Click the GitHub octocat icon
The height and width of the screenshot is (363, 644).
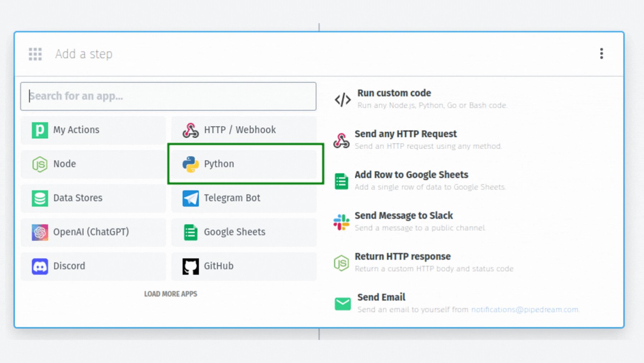click(x=191, y=266)
